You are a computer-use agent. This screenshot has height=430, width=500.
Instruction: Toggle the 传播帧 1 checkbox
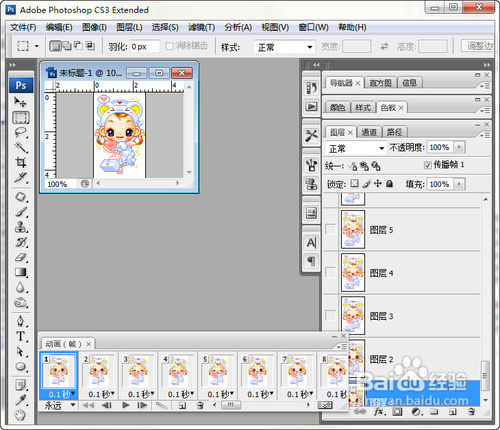[428, 165]
